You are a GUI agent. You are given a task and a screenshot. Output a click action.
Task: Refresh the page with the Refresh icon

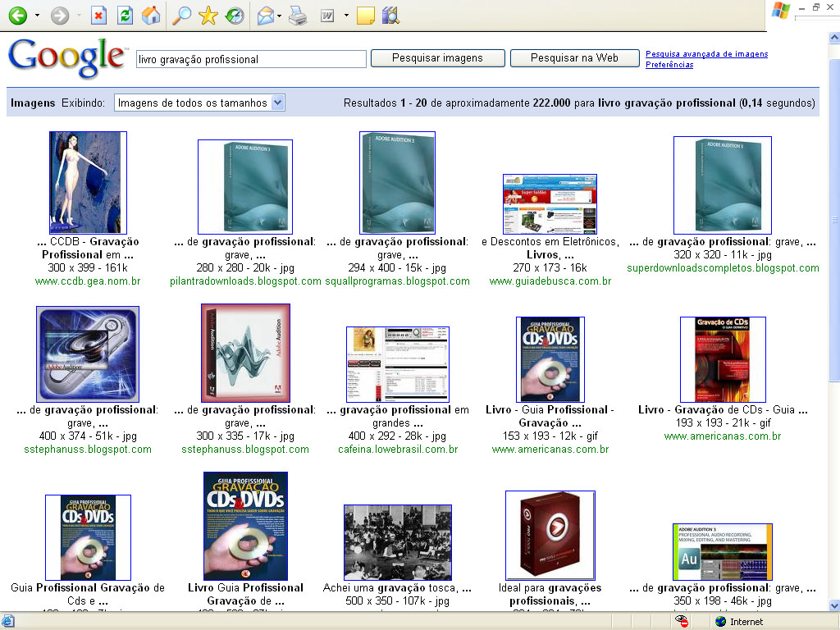125,16
